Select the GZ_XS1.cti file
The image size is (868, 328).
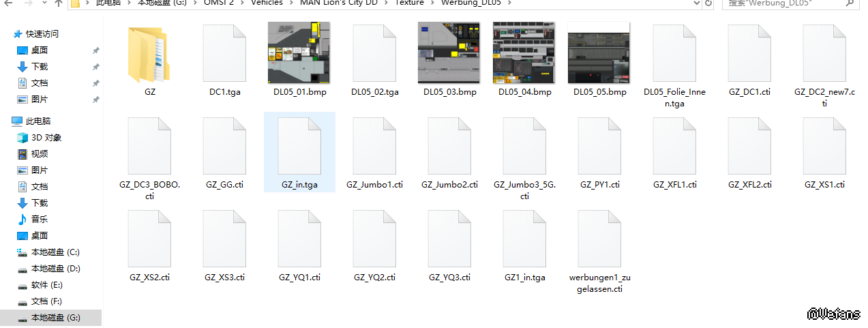[x=824, y=154]
